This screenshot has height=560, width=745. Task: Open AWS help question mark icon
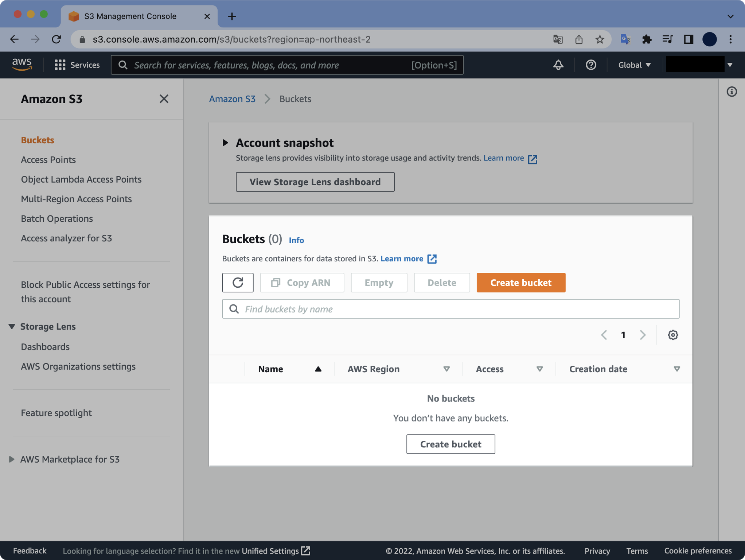click(x=590, y=65)
